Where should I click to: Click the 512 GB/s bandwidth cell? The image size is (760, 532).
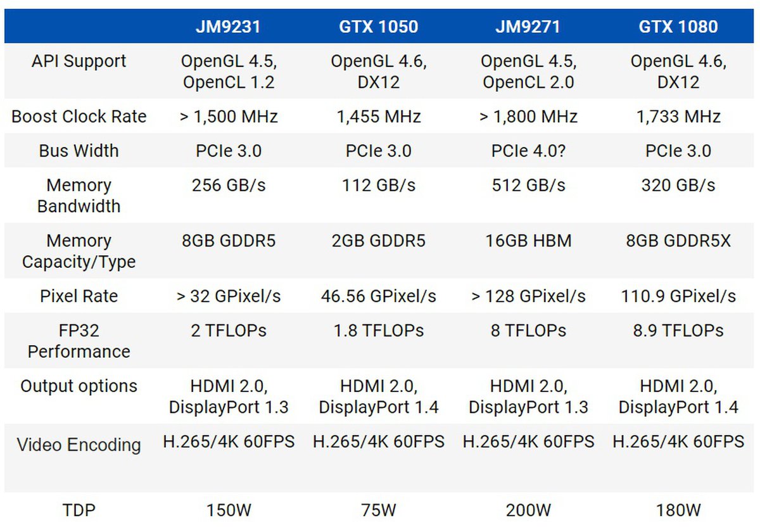(528, 185)
